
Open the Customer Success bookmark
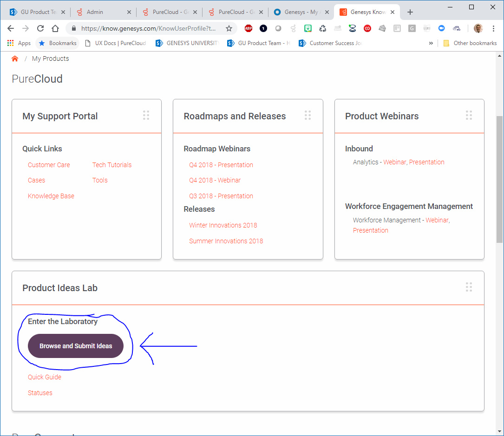(330, 43)
